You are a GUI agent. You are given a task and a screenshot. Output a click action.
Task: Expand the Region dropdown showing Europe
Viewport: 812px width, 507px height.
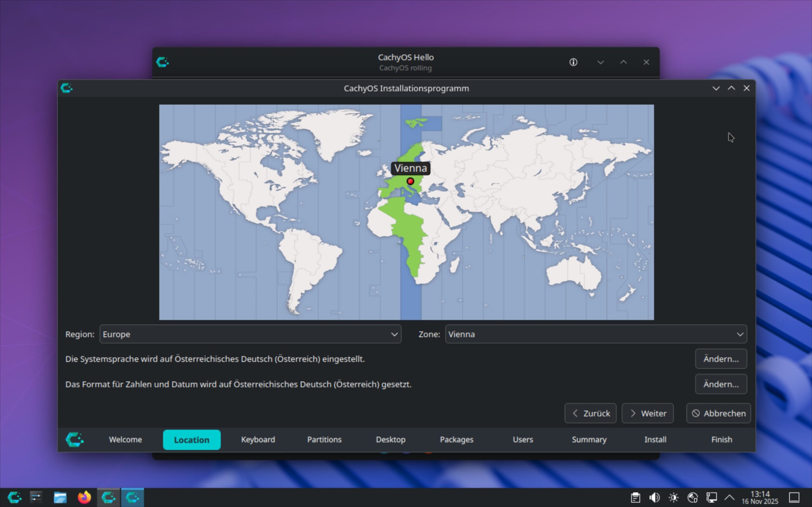coord(250,334)
